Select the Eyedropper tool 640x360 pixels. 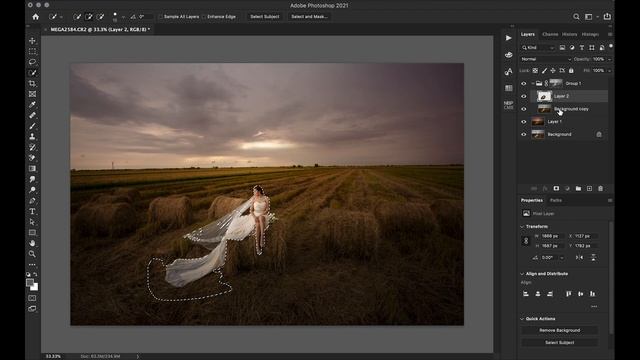pos(32,104)
